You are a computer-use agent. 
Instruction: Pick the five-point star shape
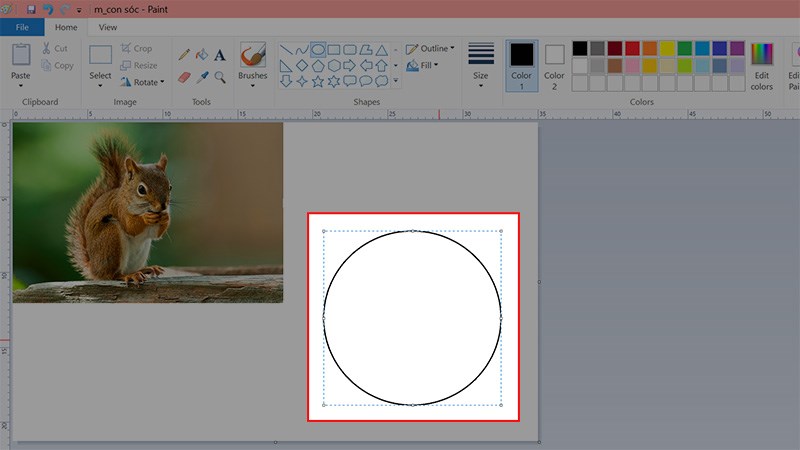point(318,81)
